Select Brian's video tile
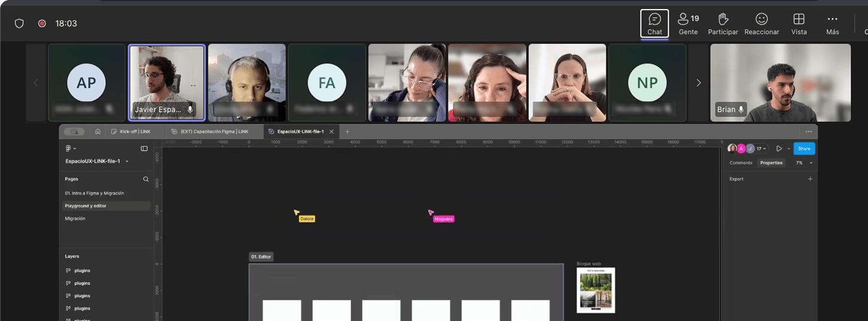 [780, 82]
